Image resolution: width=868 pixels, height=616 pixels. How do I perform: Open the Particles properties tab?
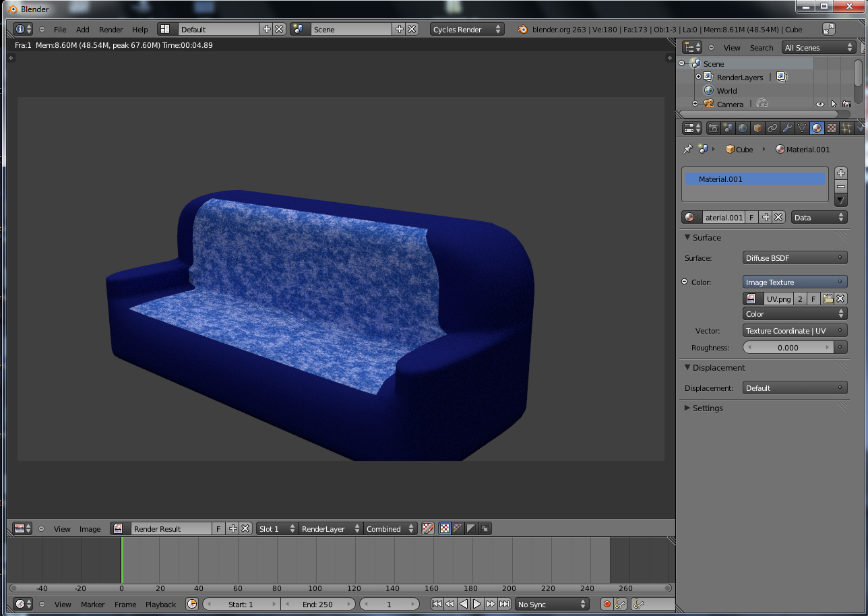846,128
